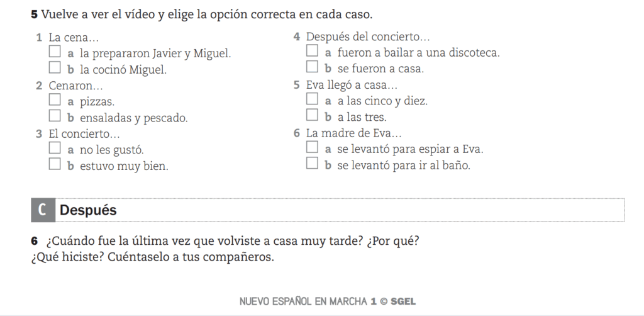Viewport: 644px width, 316px height.
Task: Click 'NUEVO ESPAÑOL EN MARCHA' footer
Action: (x=304, y=301)
